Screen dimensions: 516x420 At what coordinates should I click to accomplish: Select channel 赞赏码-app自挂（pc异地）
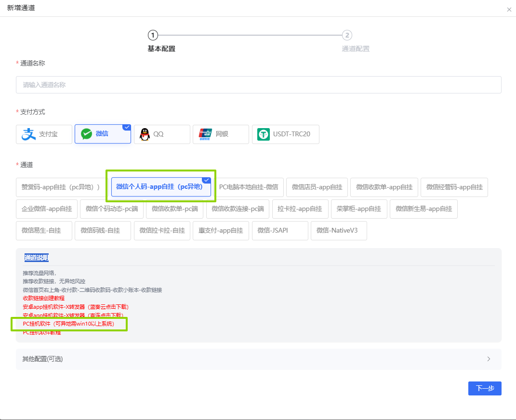[61, 187]
